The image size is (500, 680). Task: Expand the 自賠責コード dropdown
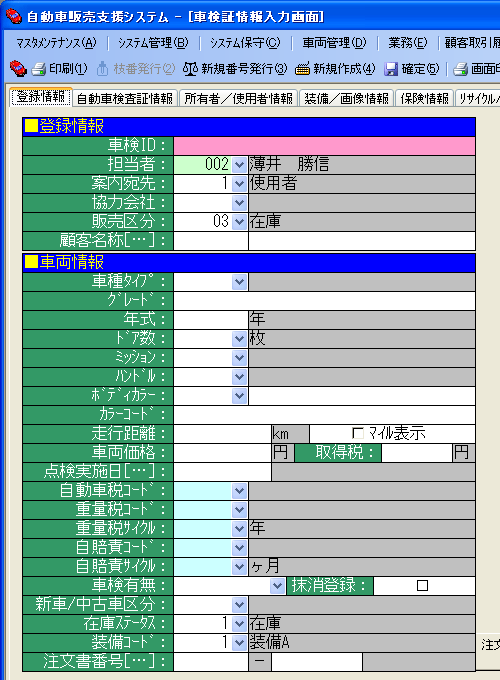coord(239,548)
